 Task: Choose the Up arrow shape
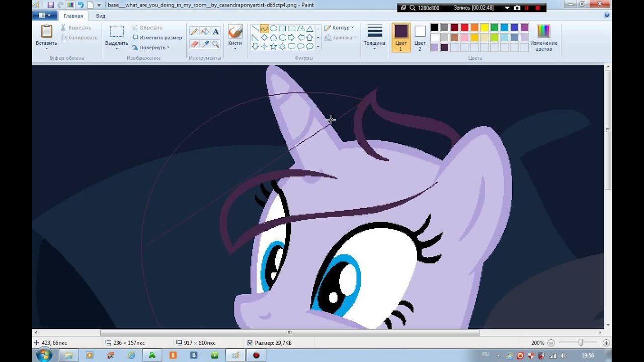pyautogui.click(x=309, y=38)
